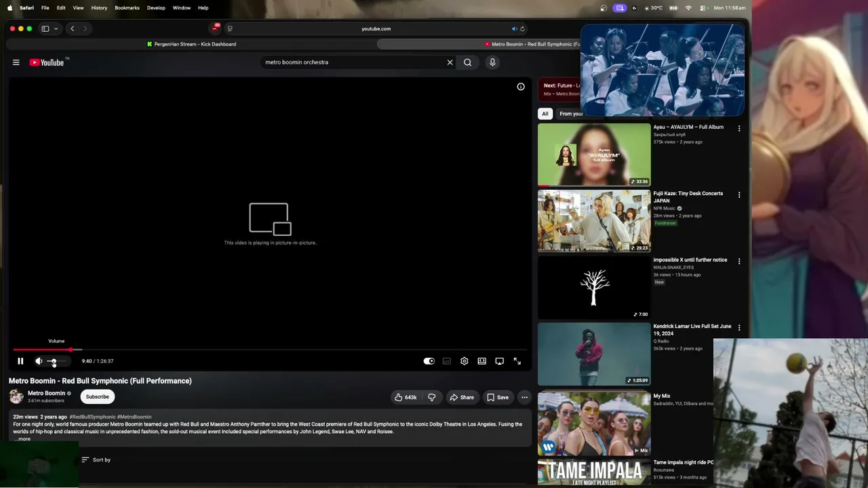This screenshot has height=488, width=868.
Task: Click the Wi-Fi icon in the menu bar
Action: pyautogui.click(x=688, y=7)
